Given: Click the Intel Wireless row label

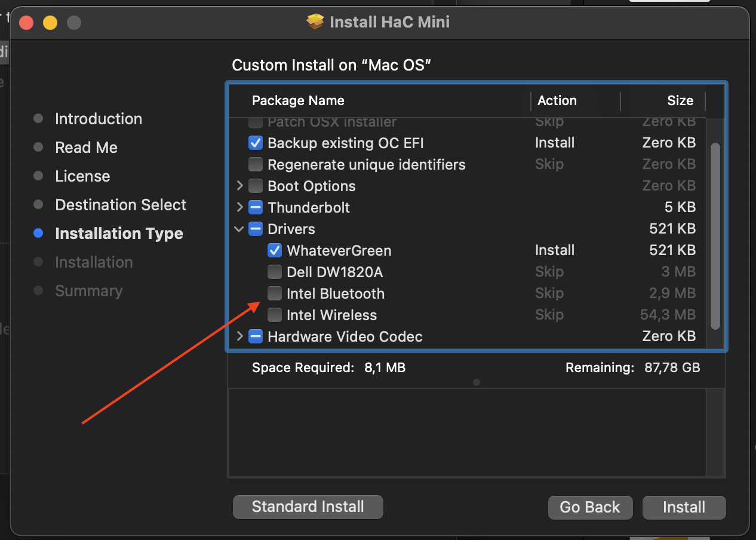Looking at the screenshot, I should [x=332, y=315].
